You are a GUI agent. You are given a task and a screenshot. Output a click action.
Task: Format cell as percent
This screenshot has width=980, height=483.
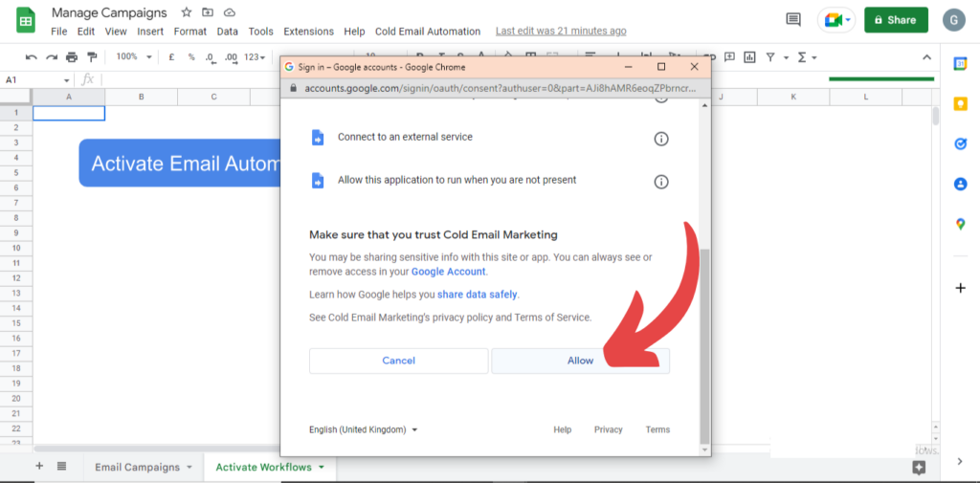[191, 56]
